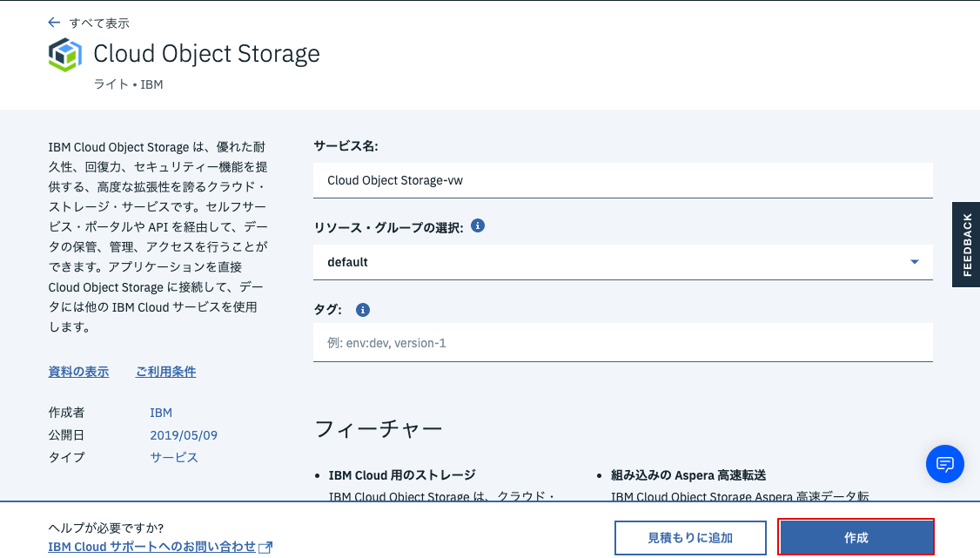Click the フィーチャー heading
Screen dimensions: 980x558
(x=379, y=428)
